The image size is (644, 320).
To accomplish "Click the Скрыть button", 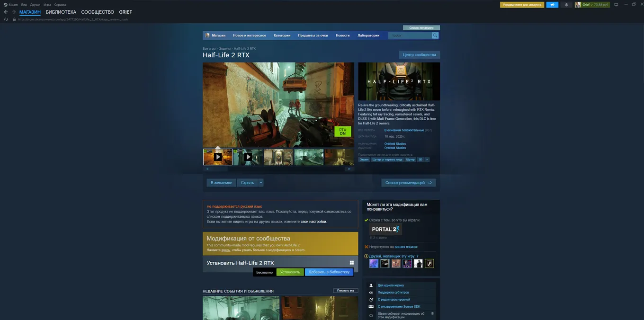I will pyautogui.click(x=247, y=183).
